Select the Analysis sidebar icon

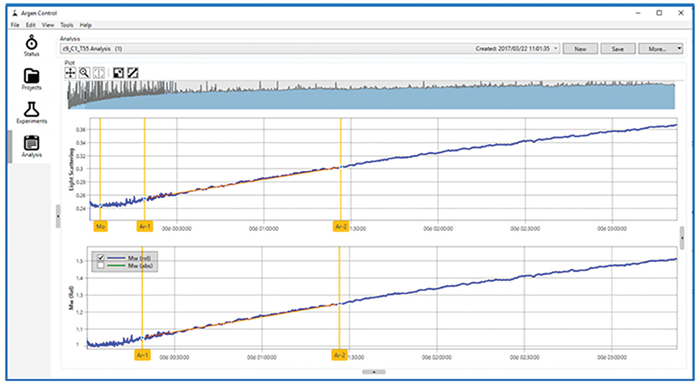(x=31, y=146)
